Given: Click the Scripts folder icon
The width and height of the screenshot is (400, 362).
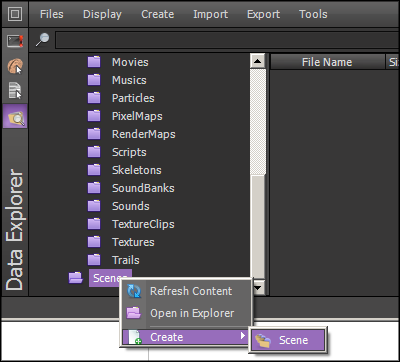Looking at the screenshot, I should point(94,152).
